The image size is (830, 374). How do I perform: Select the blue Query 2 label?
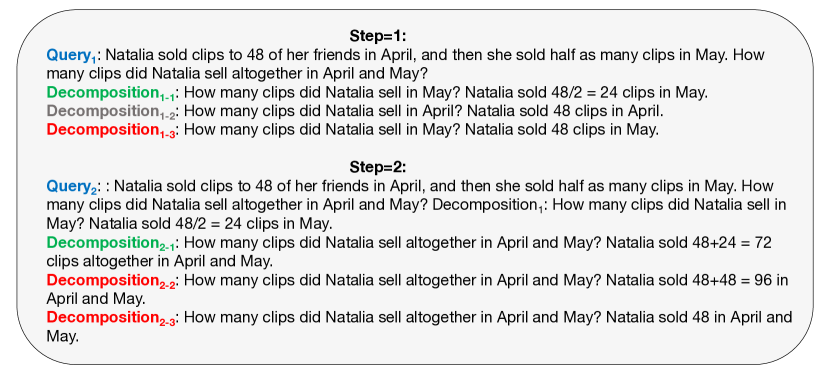[x=73, y=187]
